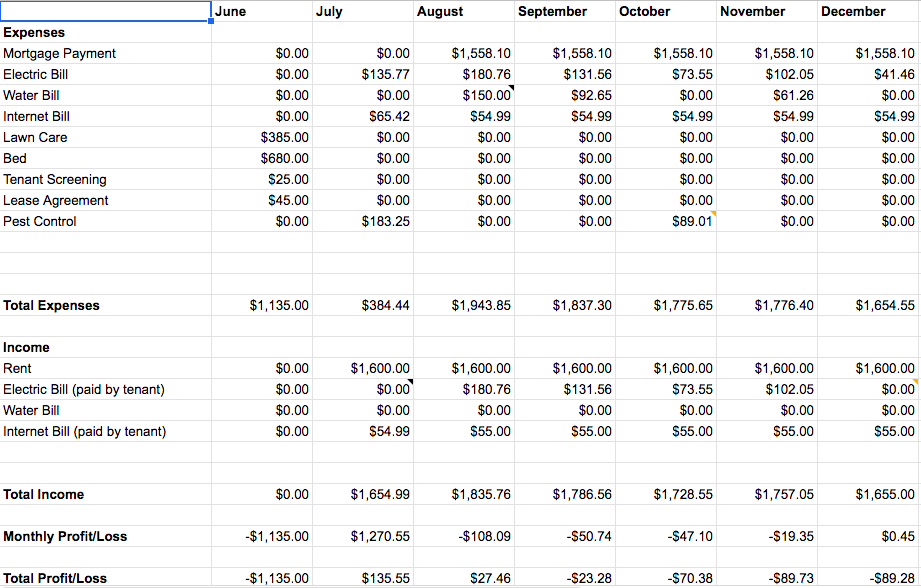Viewport: 921px width, 588px height.
Task: Select August Total Expenses cell $1,943.85
Action: coord(464,305)
